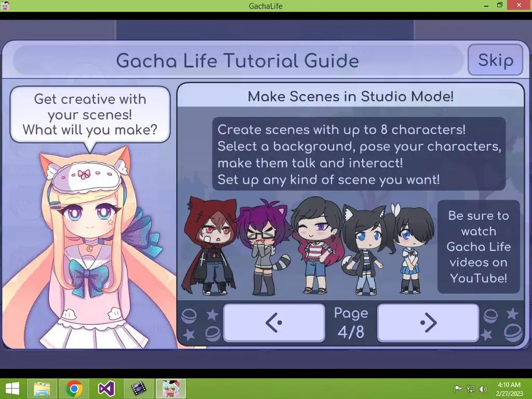Image resolution: width=532 pixels, height=399 pixels.
Task: Click the 'Make Scenes in Studio Mode!' heading
Action: point(351,96)
